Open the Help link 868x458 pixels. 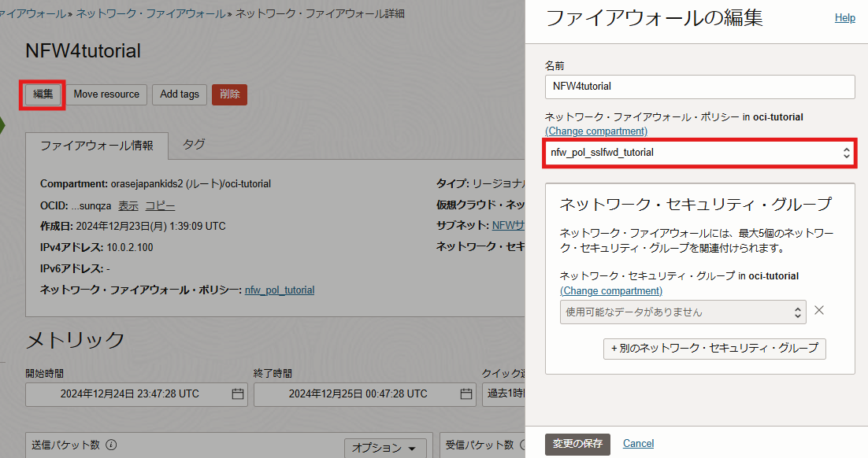coord(844,18)
